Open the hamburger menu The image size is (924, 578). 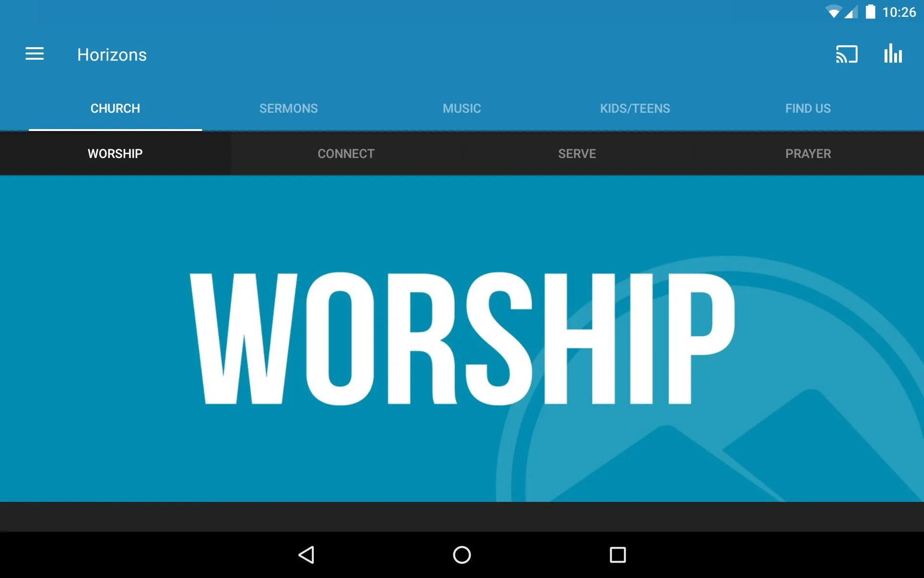point(35,54)
